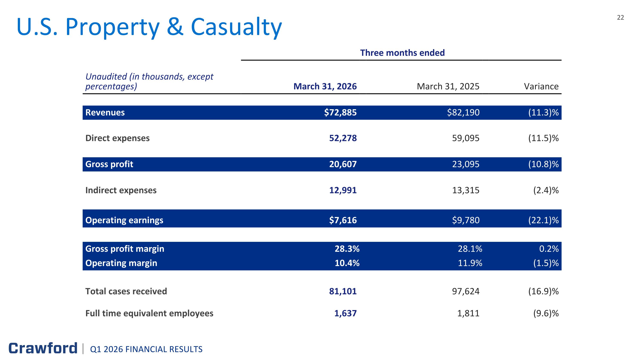The width and height of the screenshot is (644, 362).
Task: Select the Total cases received value 81,101
Action: point(343,291)
